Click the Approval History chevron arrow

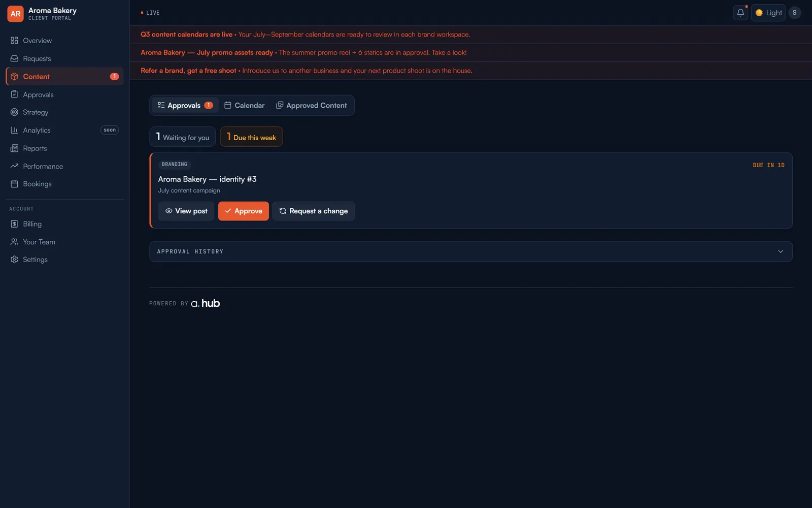[x=781, y=251]
